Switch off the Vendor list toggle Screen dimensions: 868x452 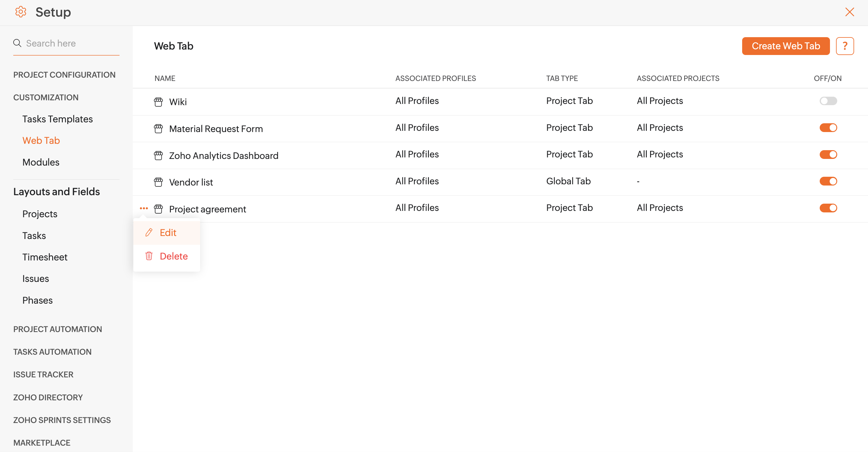click(x=828, y=181)
